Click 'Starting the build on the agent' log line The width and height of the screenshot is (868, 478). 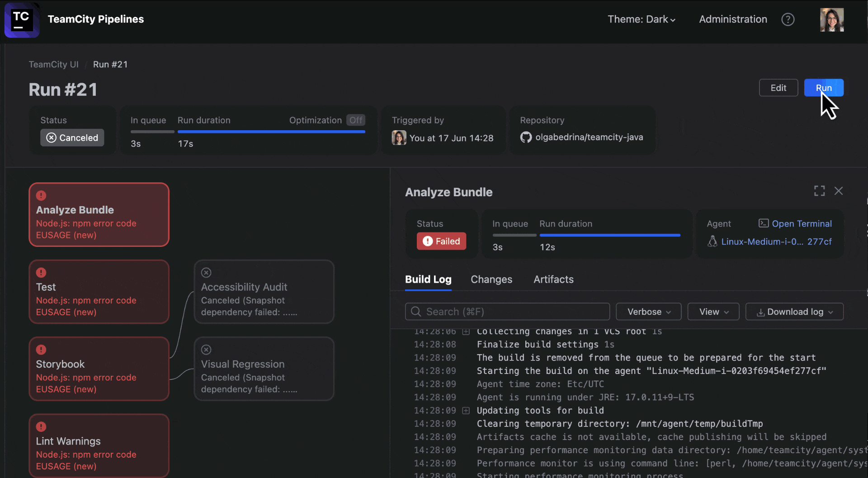tap(651, 371)
